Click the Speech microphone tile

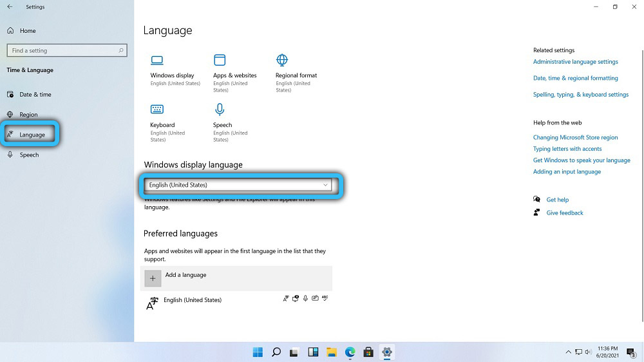coord(220,110)
